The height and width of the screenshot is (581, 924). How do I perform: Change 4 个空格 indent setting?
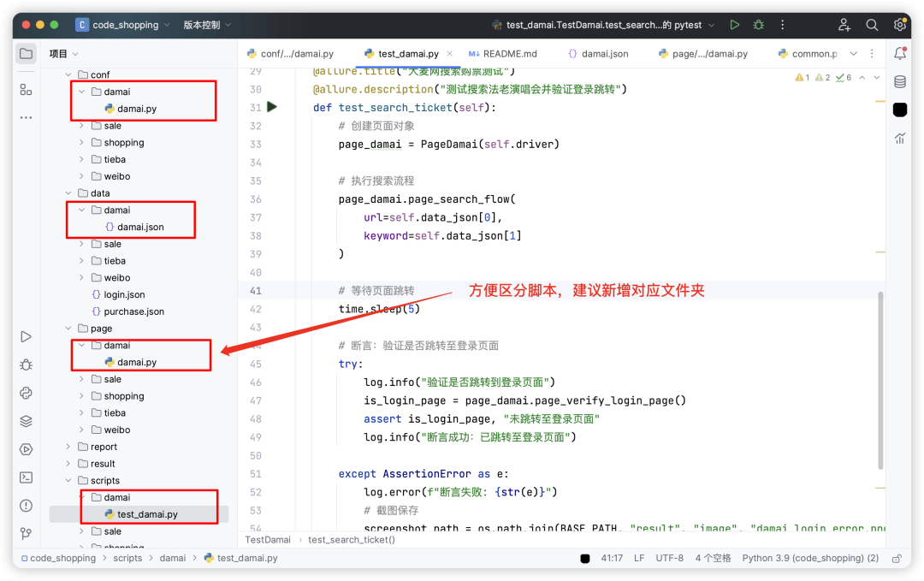pos(713,558)
